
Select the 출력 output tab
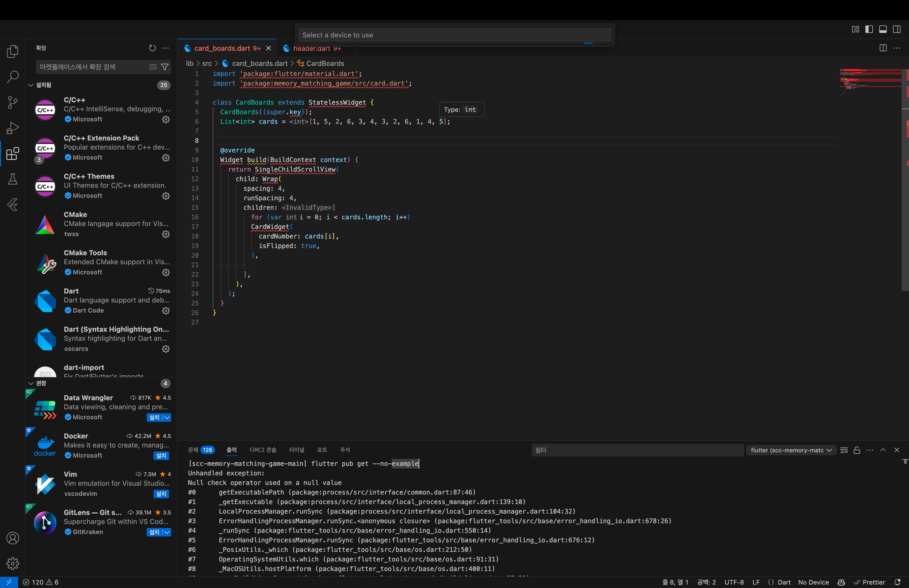click(232, 450)
